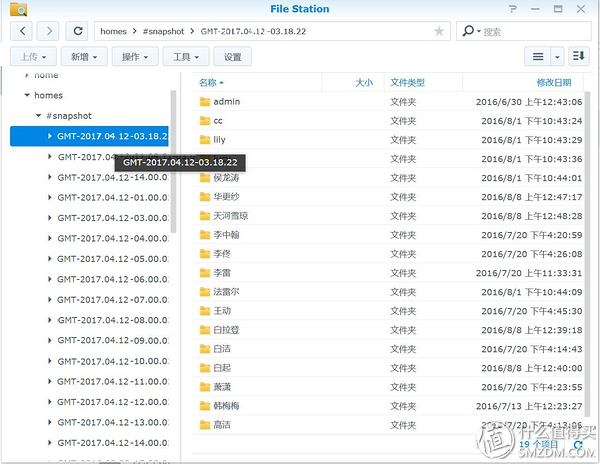Click the 天河雪琼 folder icon
The image size is (600, 464).
[205, 216]
